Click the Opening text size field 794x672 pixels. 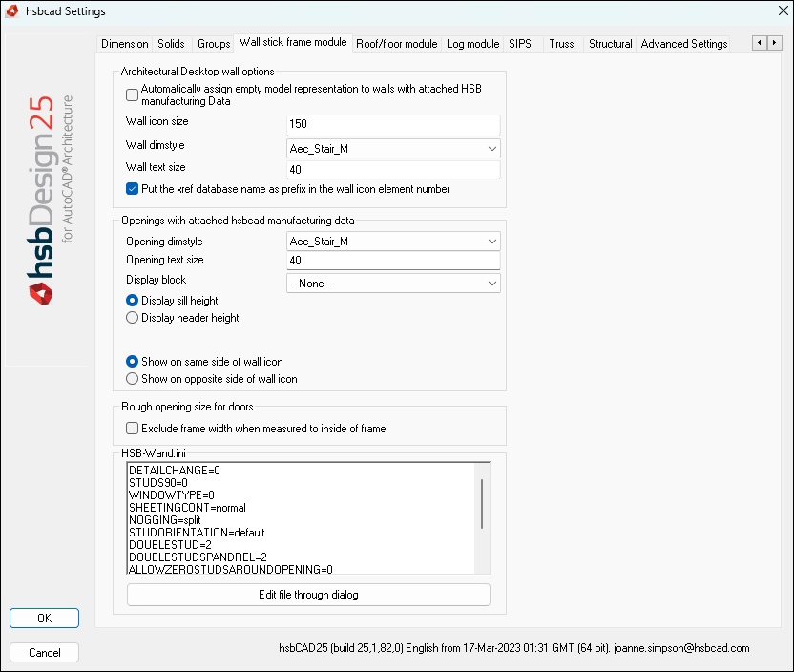(x=393, y=261)
